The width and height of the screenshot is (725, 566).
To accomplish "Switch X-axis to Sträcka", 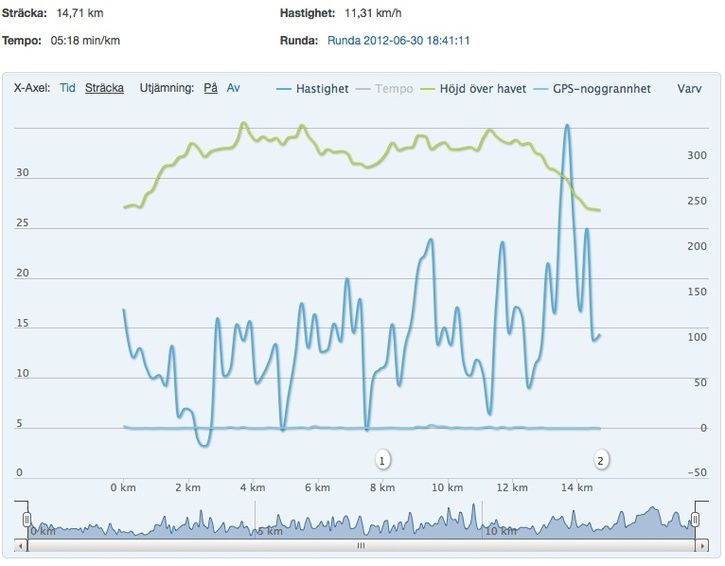I will pyautogui.click(x=104, y=88).
